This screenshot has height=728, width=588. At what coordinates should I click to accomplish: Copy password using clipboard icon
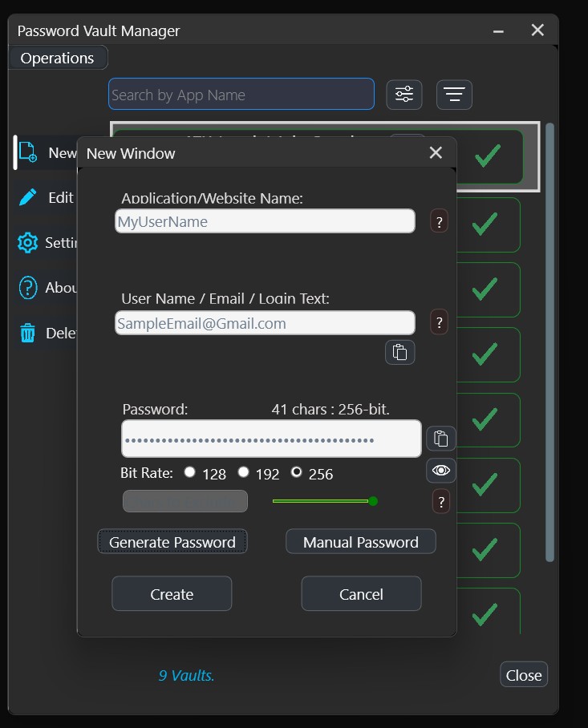point(440,439)
